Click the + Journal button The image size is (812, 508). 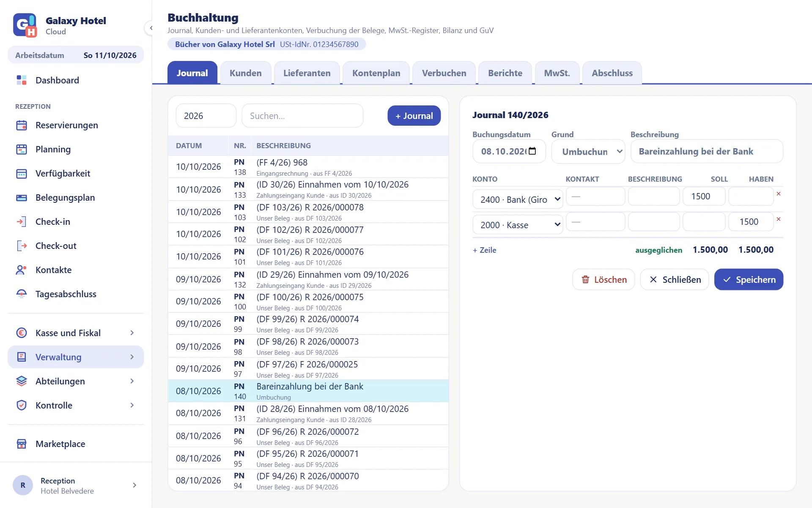414,116
